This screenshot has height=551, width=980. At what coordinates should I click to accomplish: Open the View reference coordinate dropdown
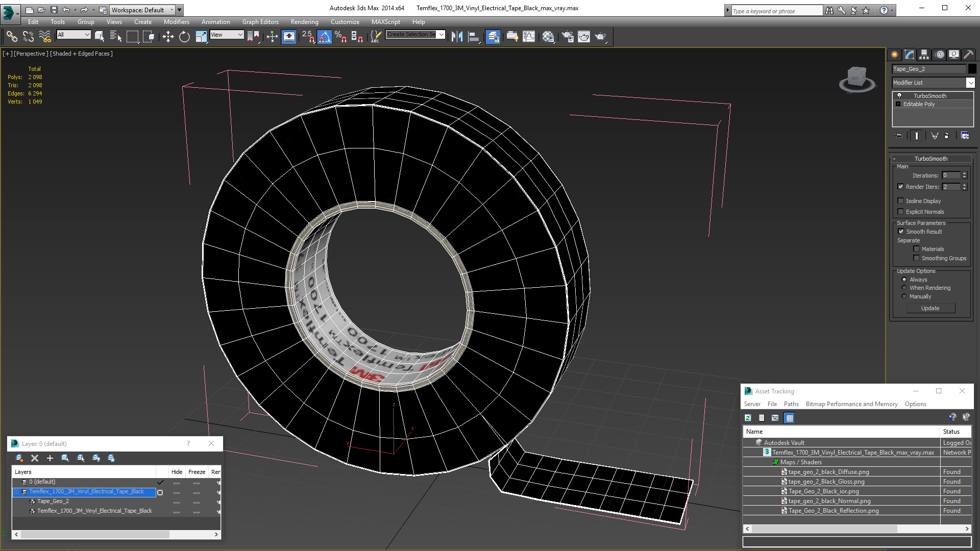point(227,35)
